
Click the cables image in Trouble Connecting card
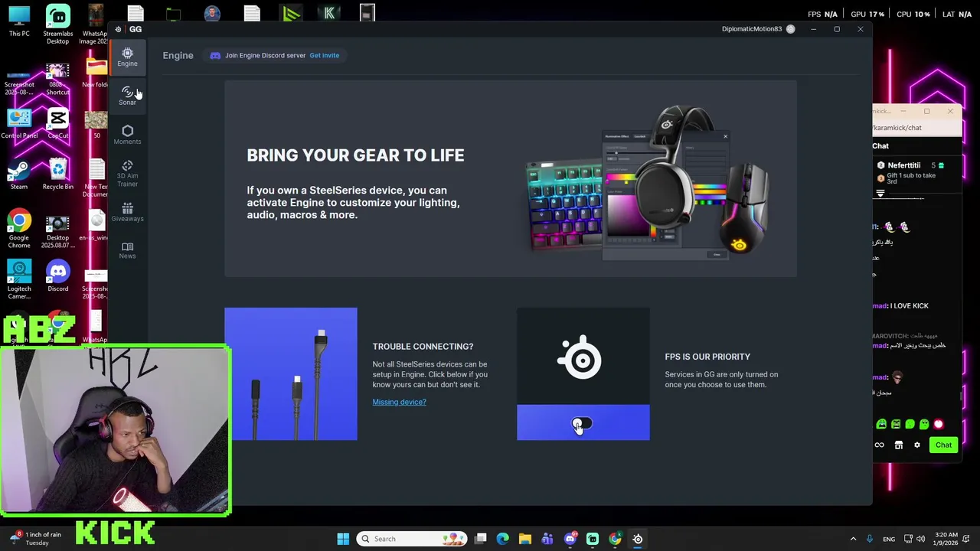coord(291,374)
